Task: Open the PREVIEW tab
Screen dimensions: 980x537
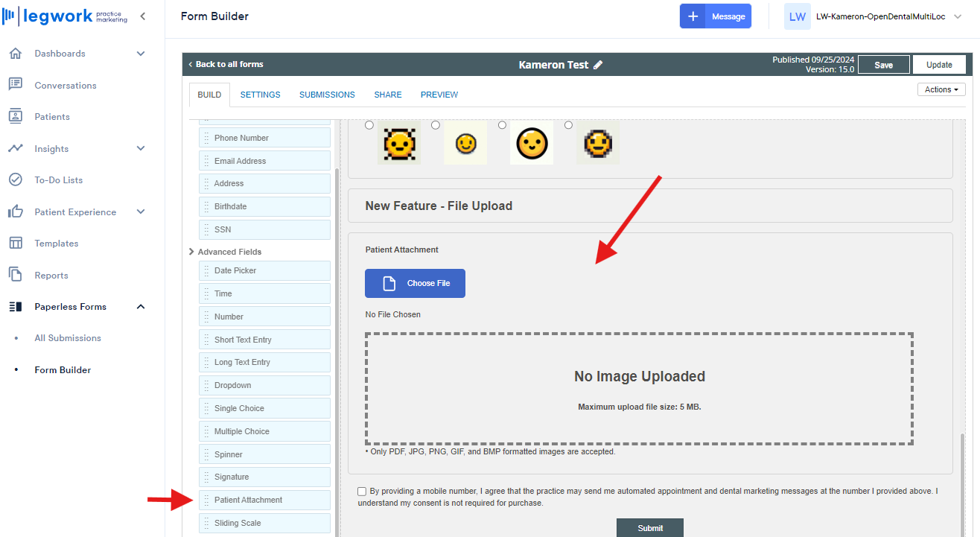Action: pos(439,95)
